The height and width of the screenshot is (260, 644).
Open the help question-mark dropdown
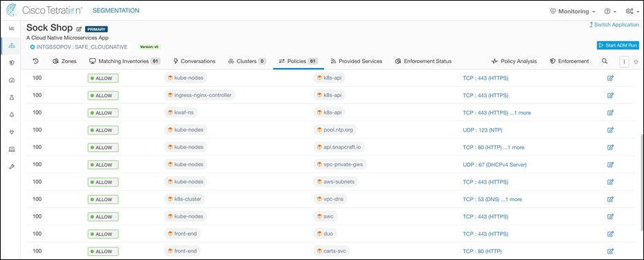coord(609,11)
